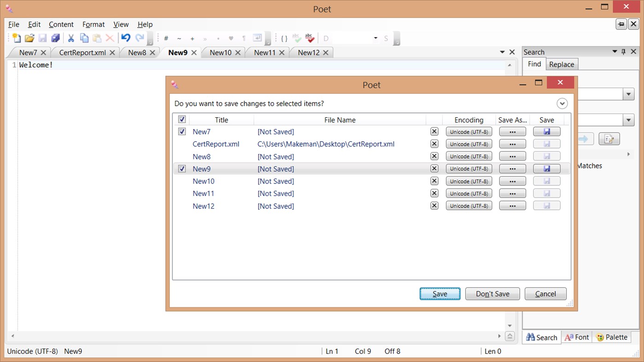Expand the Matches section arrow

pyautogui.click(x=629, y=154)
